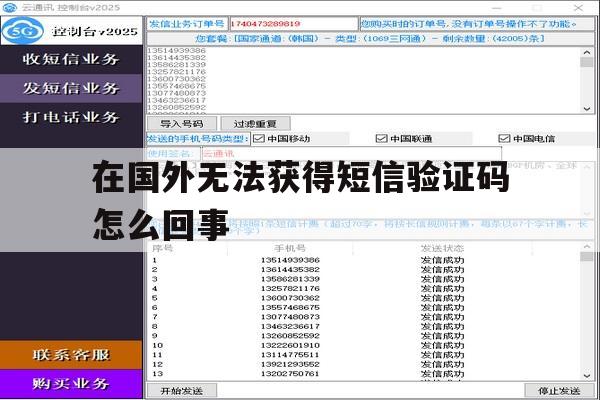The image size is (600, 400).
Task: Click the 5G cloud logo icon
Action: coord(23,31)
